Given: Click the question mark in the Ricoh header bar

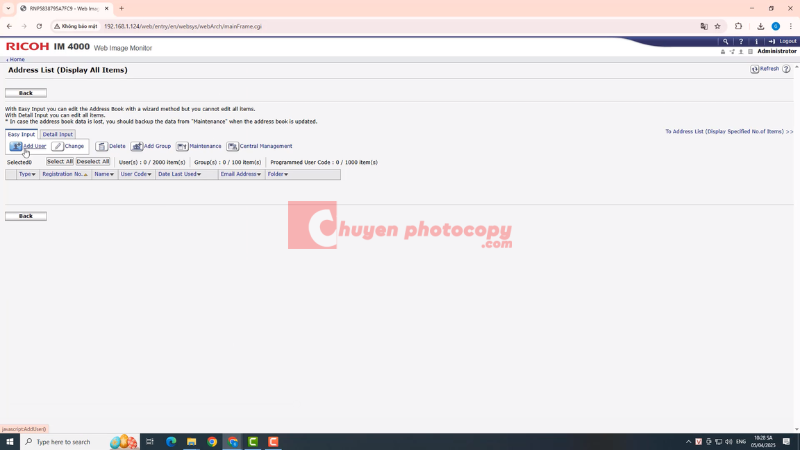Looking at the screenshot, I should [741, 41].
